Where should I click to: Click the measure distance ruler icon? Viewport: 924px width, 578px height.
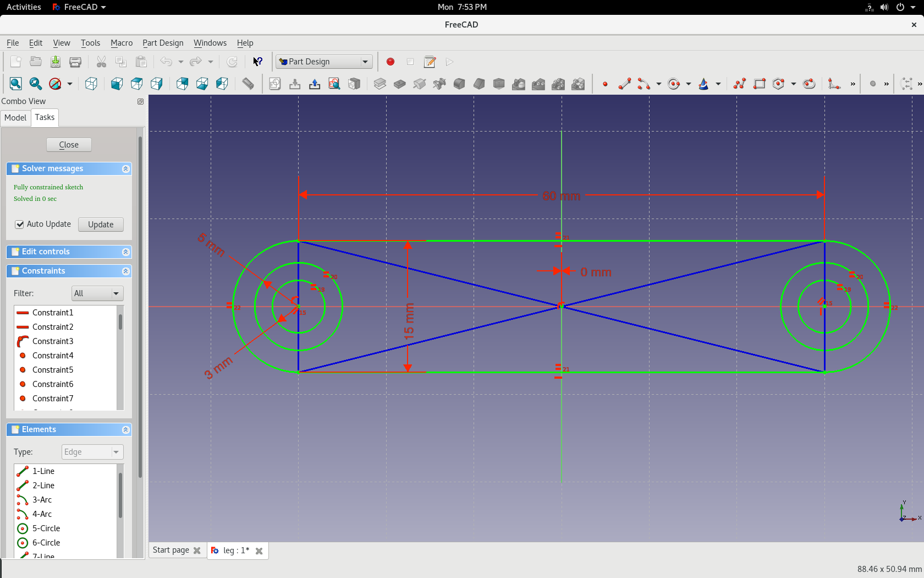point(248,84)
